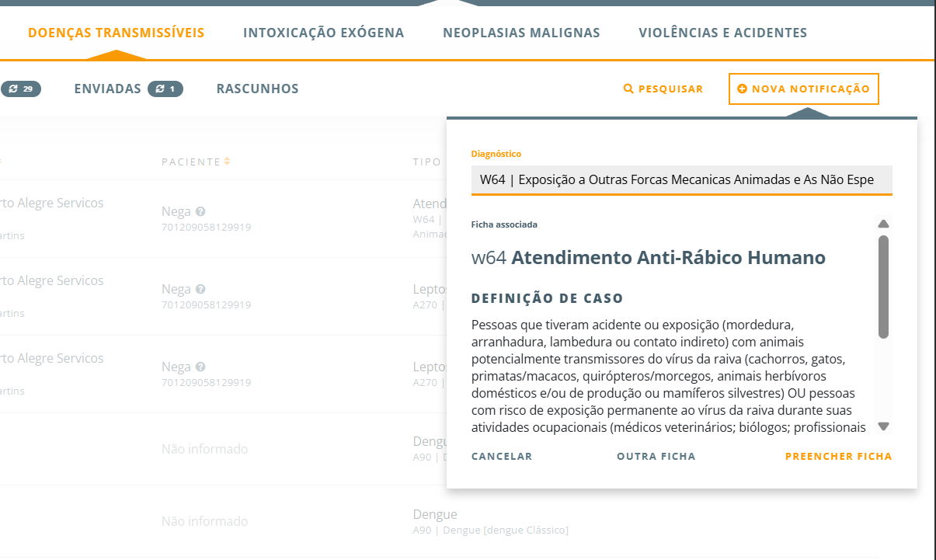Open Pesquisar search

(663, 89)
